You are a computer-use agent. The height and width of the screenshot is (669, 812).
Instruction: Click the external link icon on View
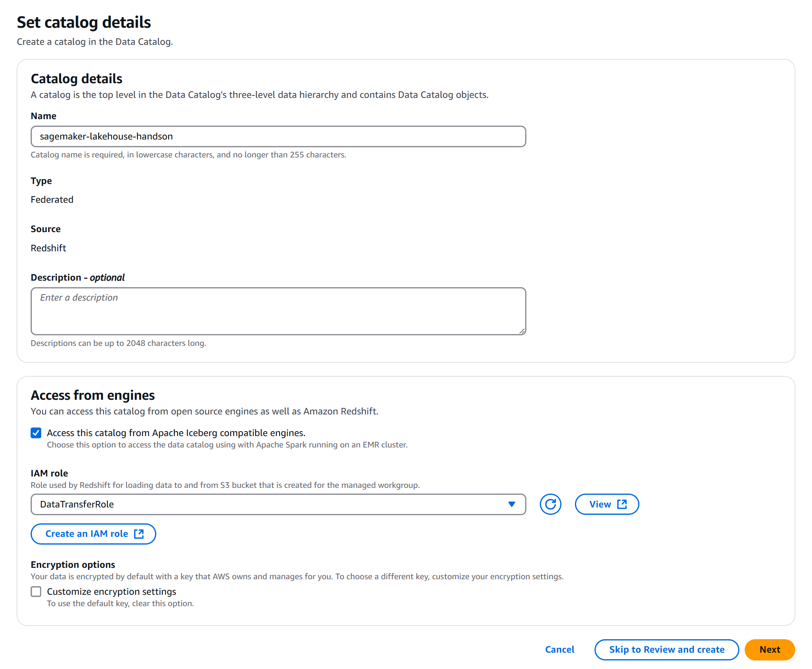622,504
